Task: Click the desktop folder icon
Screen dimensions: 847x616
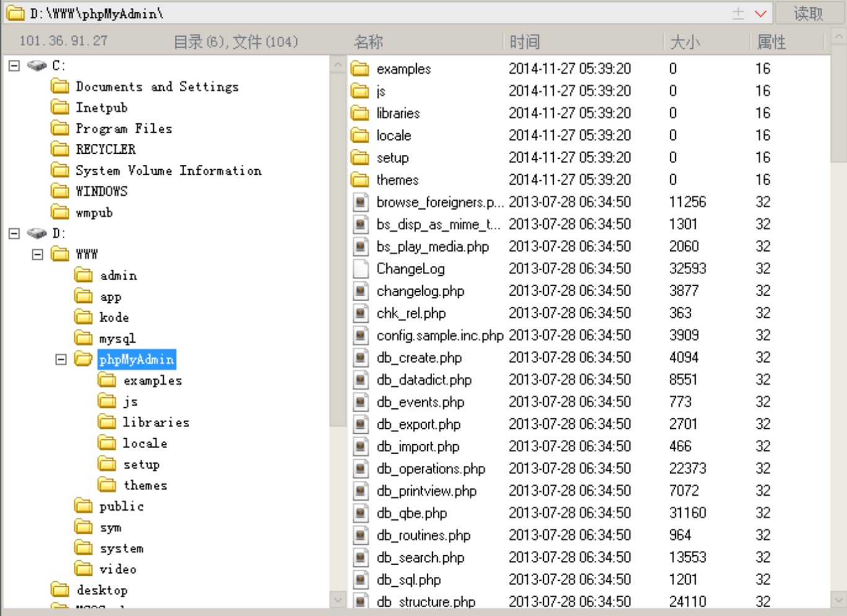Action: 60,589
